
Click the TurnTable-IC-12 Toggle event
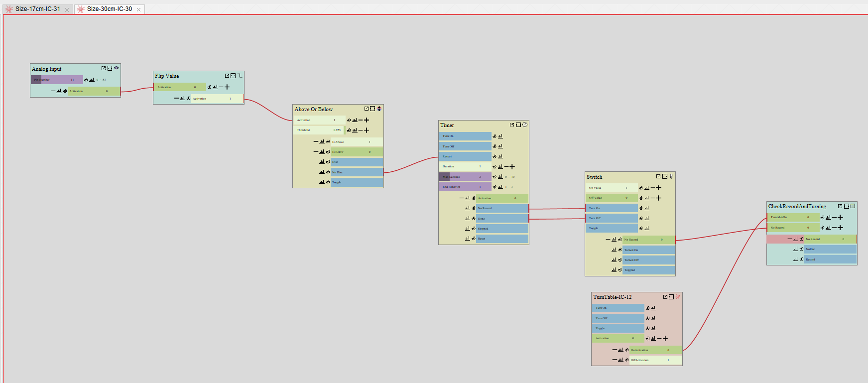[x=618, y=328]
